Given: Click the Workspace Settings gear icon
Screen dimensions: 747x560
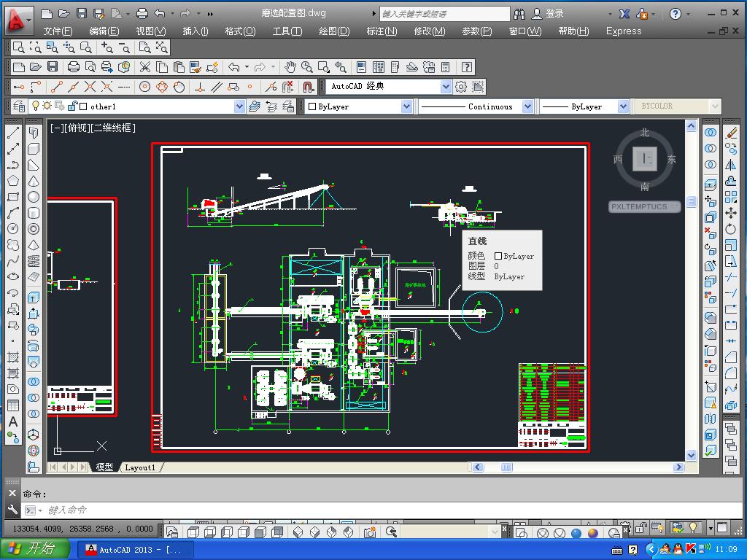Looking at the screenshot, I should tap(461, 87).
